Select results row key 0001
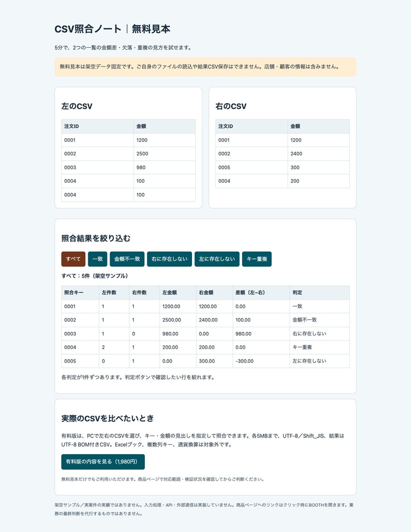Viewport: 411px width, 532px height. pyautogui.click(x=80, y=307)
